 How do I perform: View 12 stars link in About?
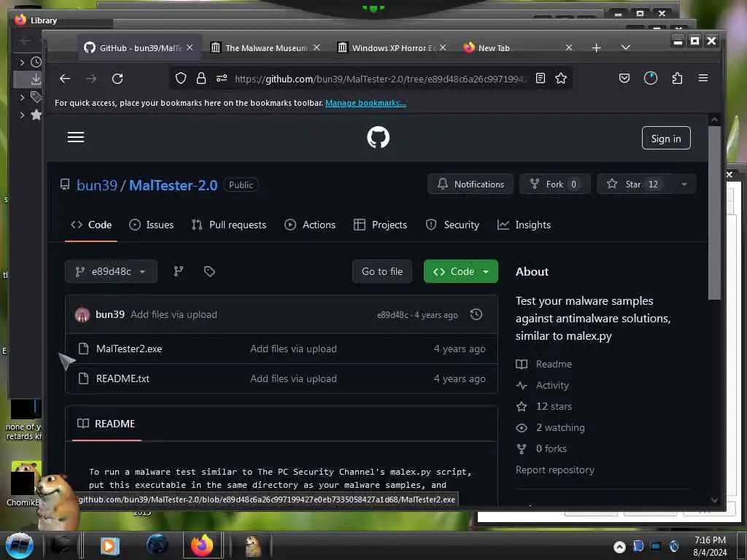tap(554, 407)
